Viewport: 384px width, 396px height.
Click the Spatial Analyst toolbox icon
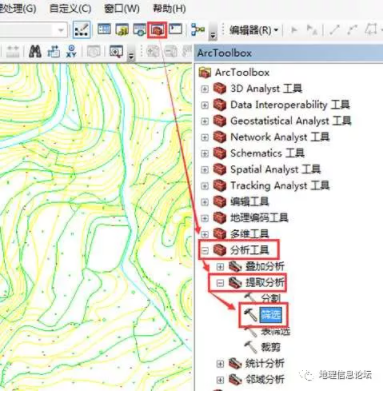pos(220,169)
